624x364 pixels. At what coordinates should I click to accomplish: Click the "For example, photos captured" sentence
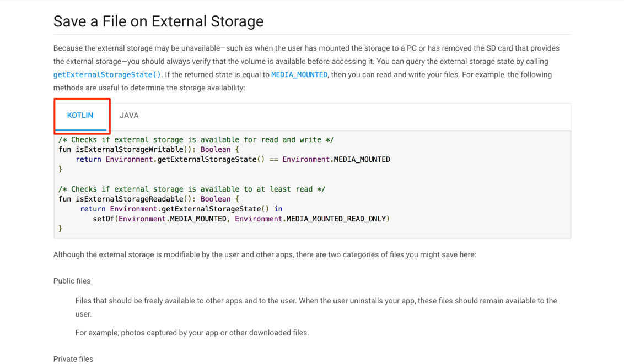(192, 333)
